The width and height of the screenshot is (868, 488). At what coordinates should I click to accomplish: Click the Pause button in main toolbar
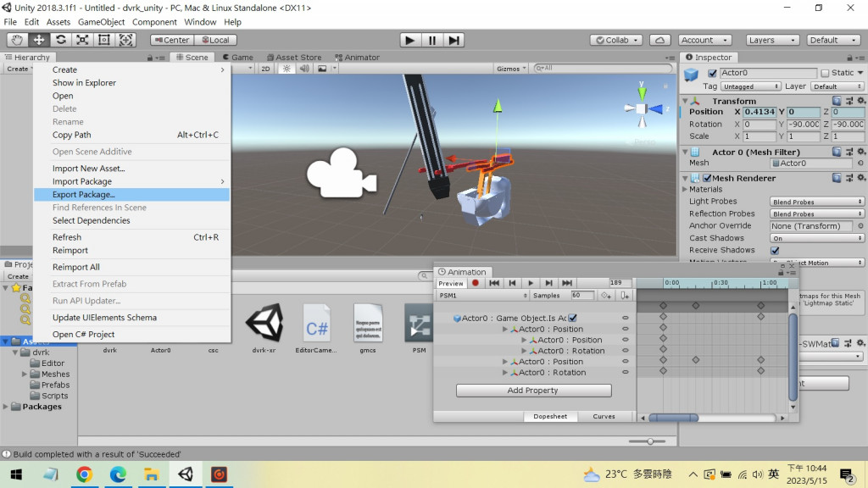(x=431, y=40)
